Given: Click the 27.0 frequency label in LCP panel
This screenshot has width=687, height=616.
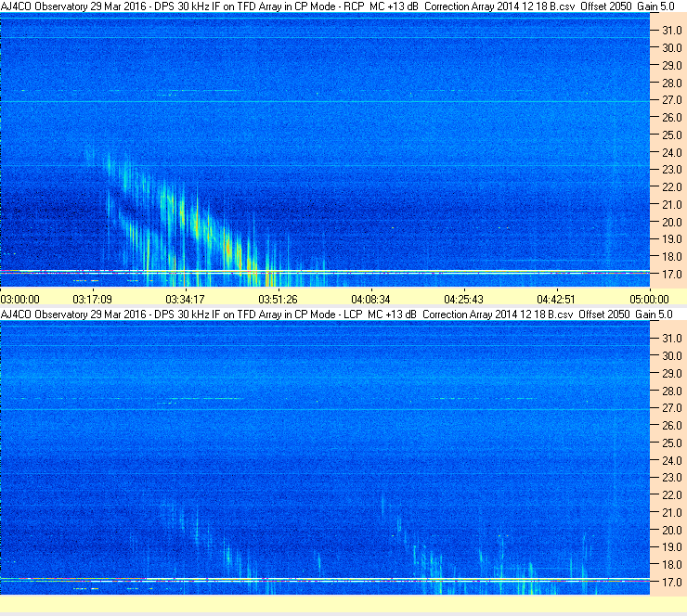Looking at the screenshot, I should point(671,408).
